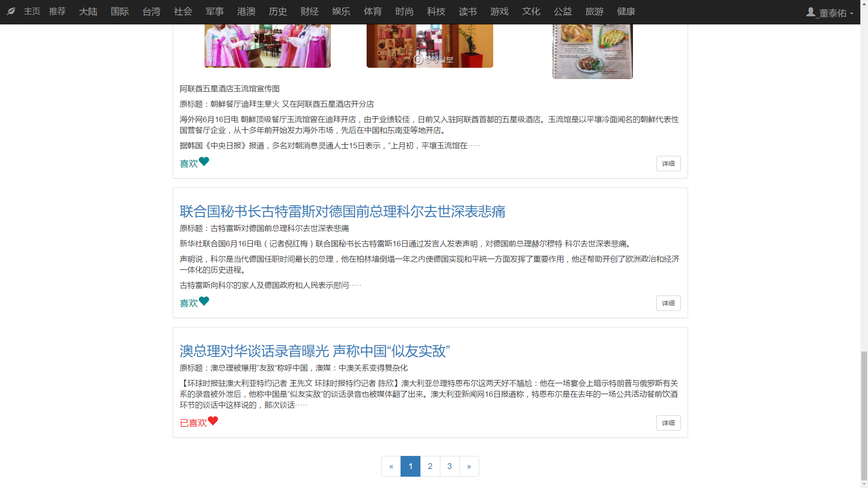This screenshot has height=488, width=868.
Task: Like the Yuliu Restaurant article via heart
Action: click(204, 161)
